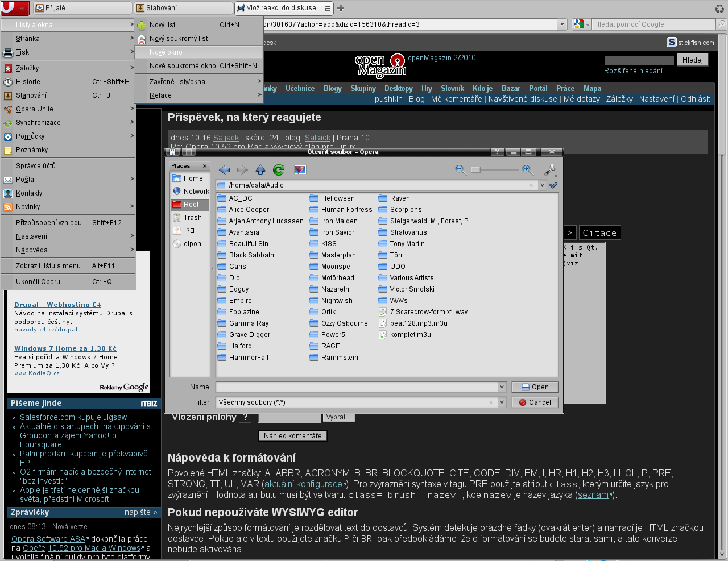This screenshot has height=561, width=728.
Task: Select Trash in Places
Action: tap(189, 218)
